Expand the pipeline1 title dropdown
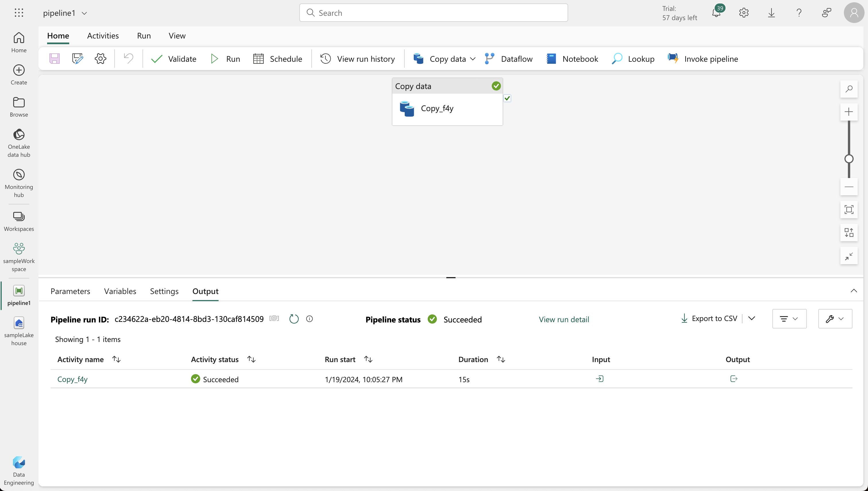This screenshot has height=491, width=868. 84,13
